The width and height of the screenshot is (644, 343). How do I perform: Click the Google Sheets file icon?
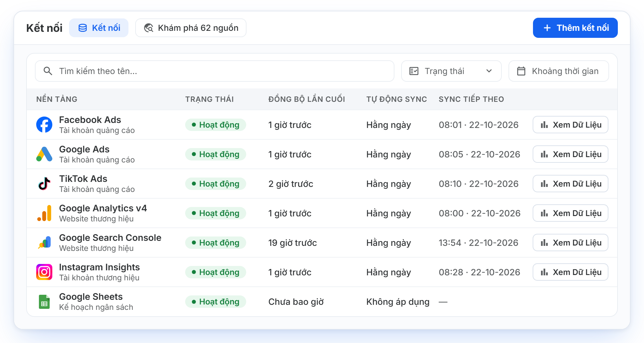click(44, 301)
